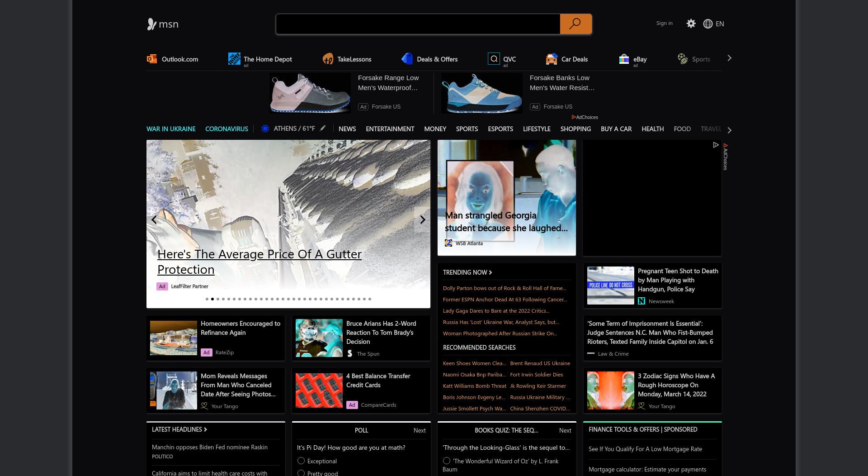
Task: Click AdChoices label below shoe ads
Action: tap(585, 117)
